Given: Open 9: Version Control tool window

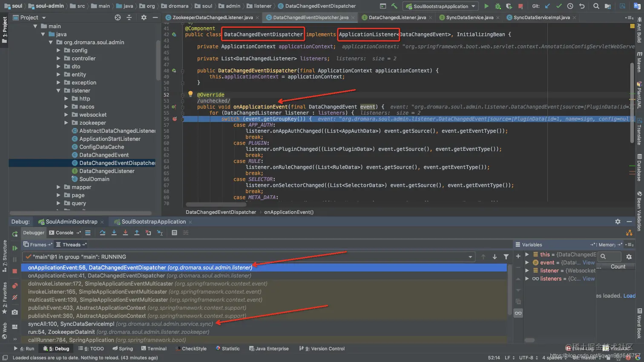Looking at the screenshot, I should point(322,348).
